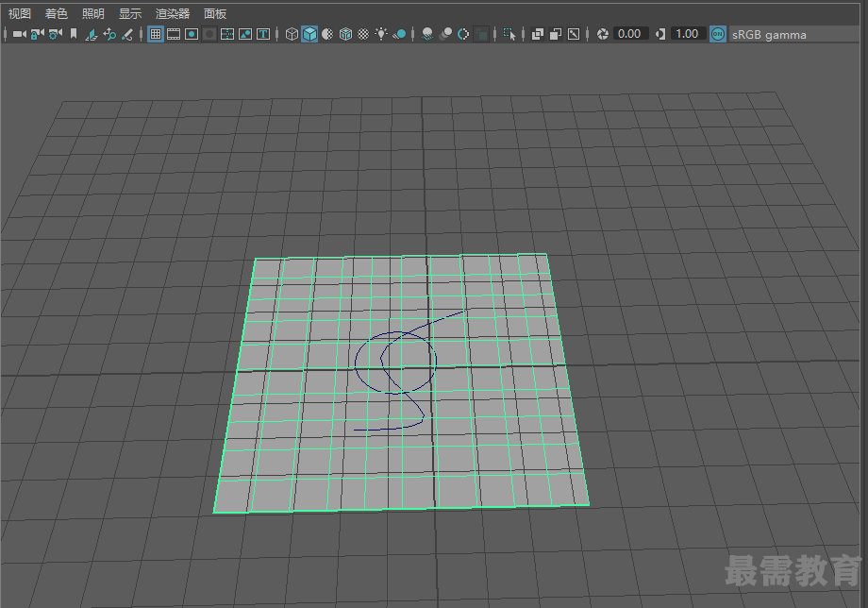The height and width of the screenshot is (608, 868).
Task: Open the 面板 (Panels) menu
Action: coord(215,14)
